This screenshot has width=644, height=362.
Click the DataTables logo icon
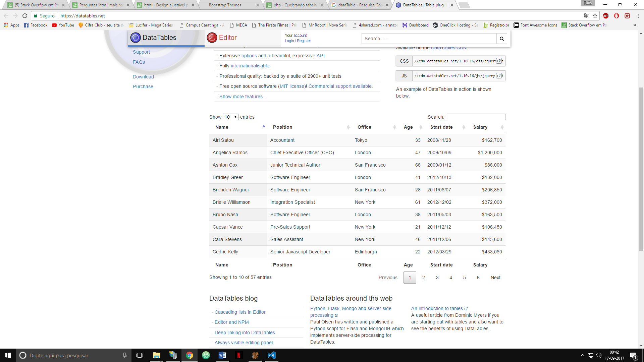pyautogui.click(x=136, y=38)
